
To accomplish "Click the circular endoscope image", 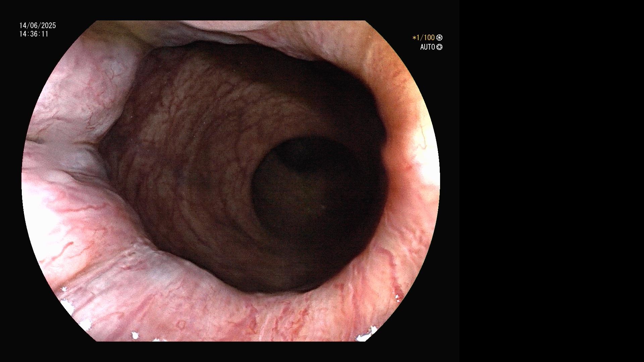I will [x=231, y=181].
